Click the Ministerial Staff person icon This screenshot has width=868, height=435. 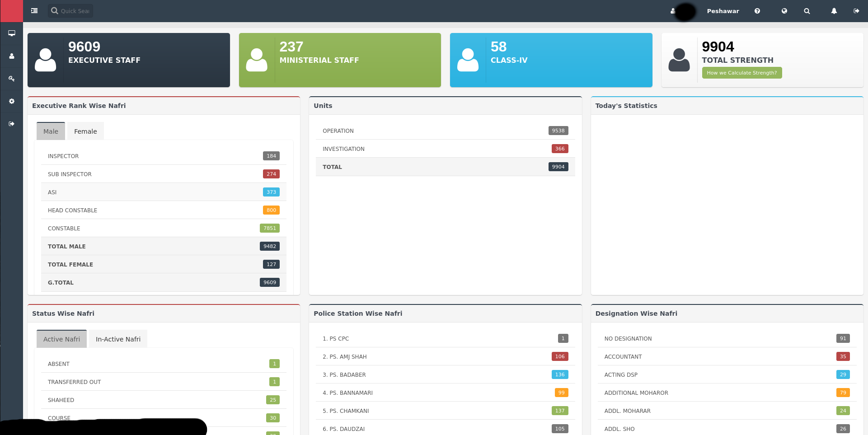257,60
